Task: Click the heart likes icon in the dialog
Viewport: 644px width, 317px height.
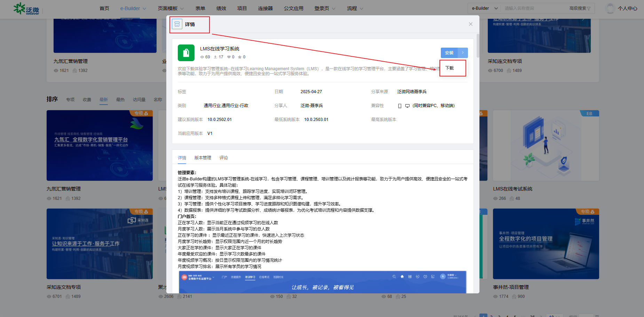Action: tap(229, 57)
